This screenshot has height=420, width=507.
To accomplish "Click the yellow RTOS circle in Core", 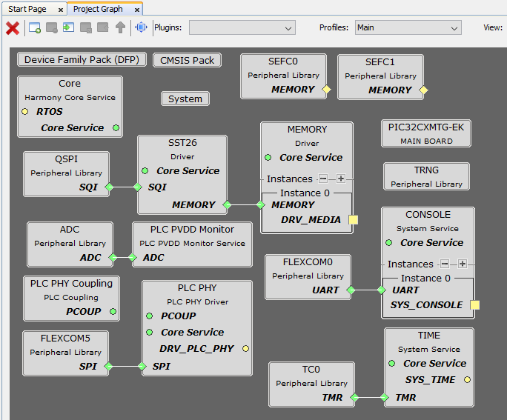I will tap(24, 112).
